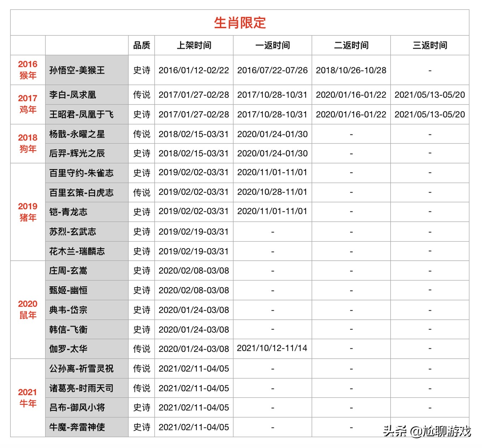Click 传说 quality in 诸葛亮 row
The image size is (482, 448).
(x=142, y=388)
